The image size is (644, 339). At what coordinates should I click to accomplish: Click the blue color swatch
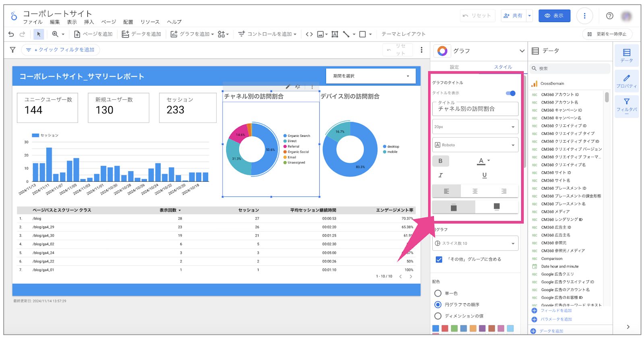436,329
